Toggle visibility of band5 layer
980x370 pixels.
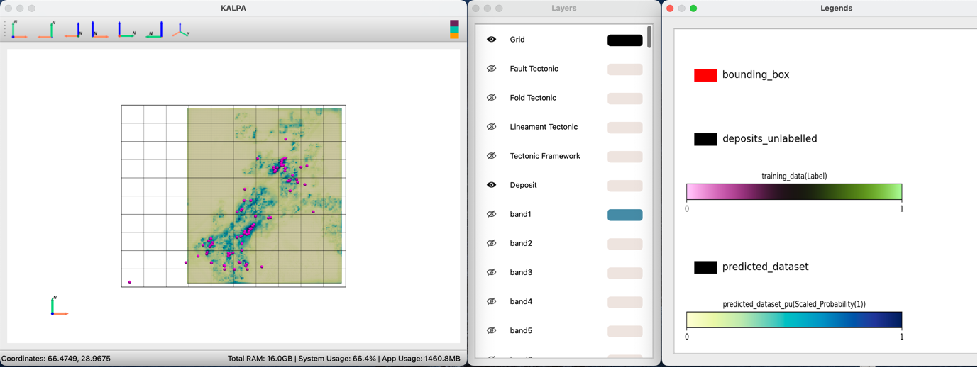(x=492, y=330)
